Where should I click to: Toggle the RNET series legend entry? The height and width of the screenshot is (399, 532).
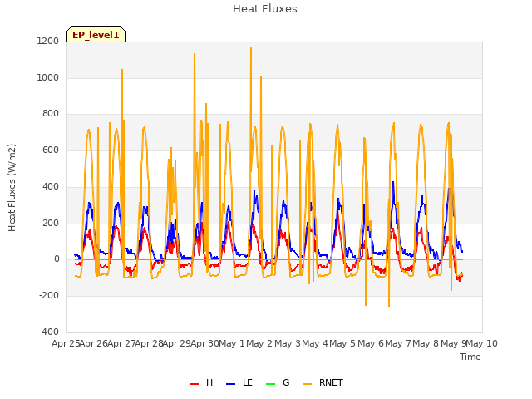pyautogui.click(x=323, y=382)
